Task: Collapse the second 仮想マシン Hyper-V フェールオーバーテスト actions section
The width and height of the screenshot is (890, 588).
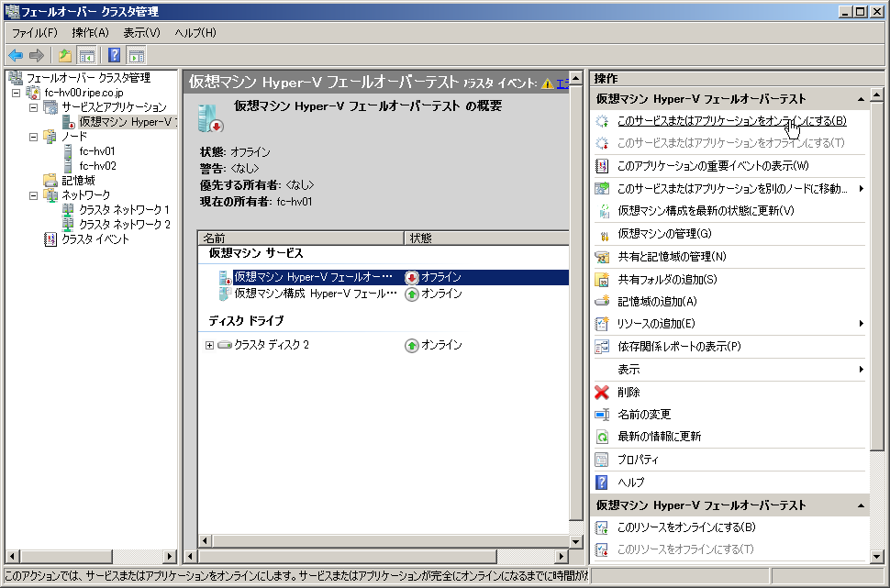Action: (861, 505)
